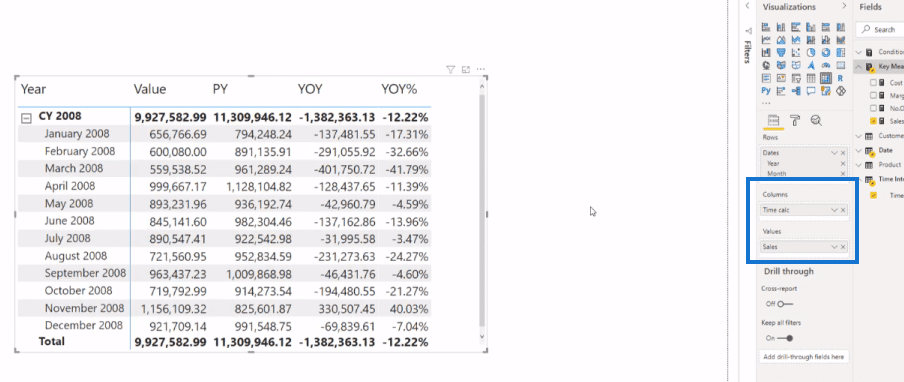This screenshot has width=904, height=382.
Task: Remove the Year field from Rows
Action: 843,164
